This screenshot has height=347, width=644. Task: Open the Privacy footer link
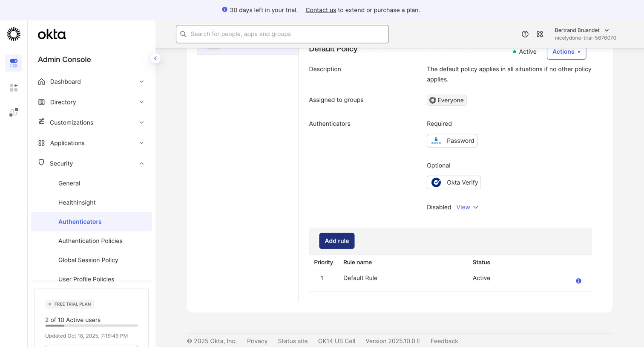(257, 341)
